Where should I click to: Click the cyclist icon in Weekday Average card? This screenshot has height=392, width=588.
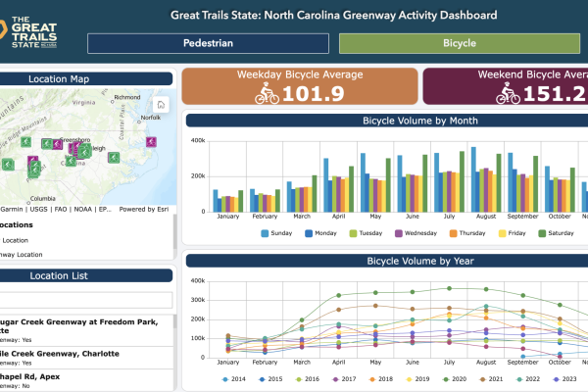[x=267, y=93]
